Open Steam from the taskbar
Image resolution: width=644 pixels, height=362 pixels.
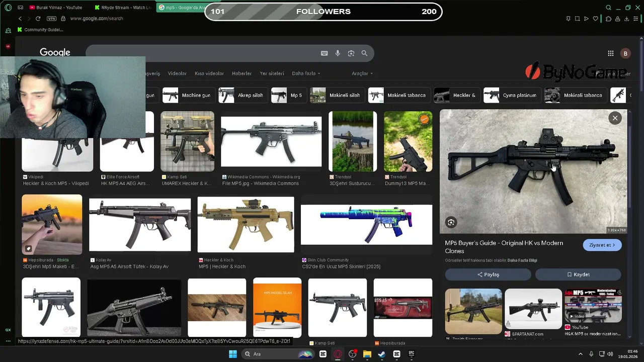pyautogui.click(x=382, y=354)
